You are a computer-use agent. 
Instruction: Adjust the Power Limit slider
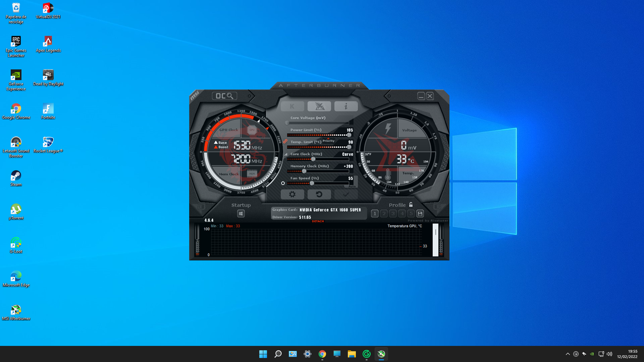coord(319,135)
